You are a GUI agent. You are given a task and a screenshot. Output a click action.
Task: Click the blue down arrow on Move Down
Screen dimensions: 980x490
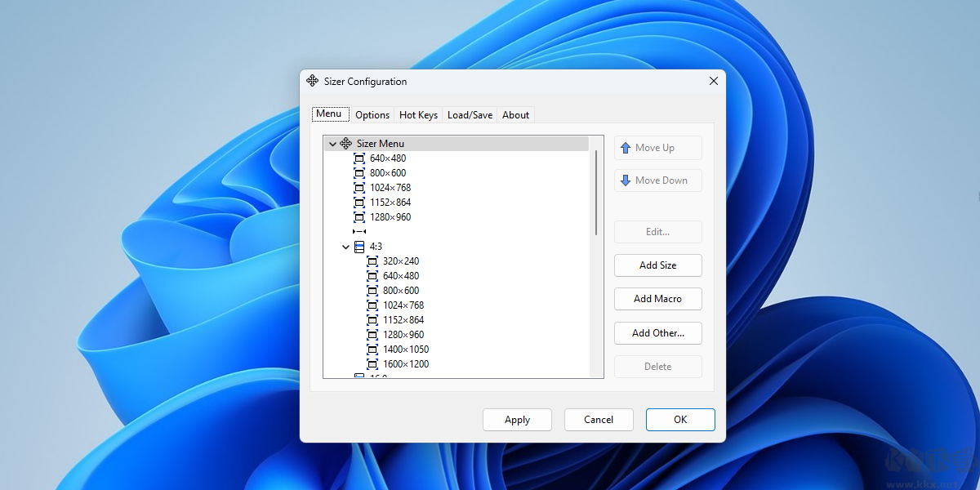[x=626, y=180]
